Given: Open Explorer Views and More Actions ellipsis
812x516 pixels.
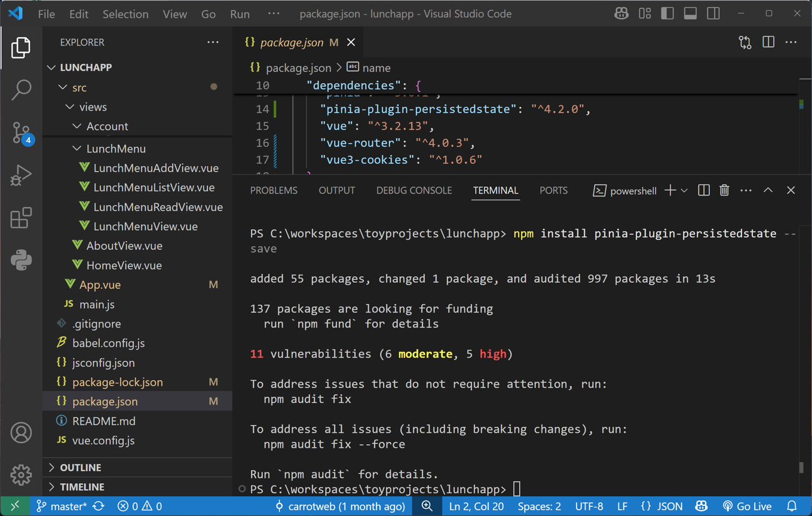Looking at the screenshot, I should [x=213, y=42].
